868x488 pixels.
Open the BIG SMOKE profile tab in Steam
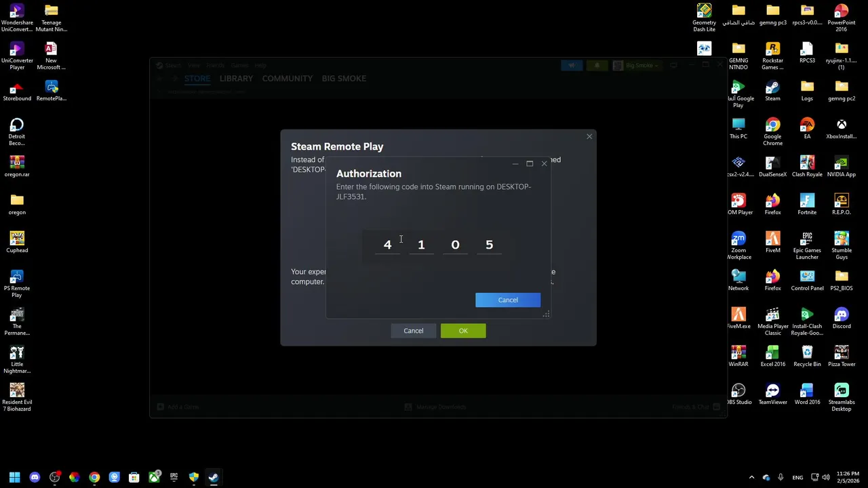[x=344, y=79]
